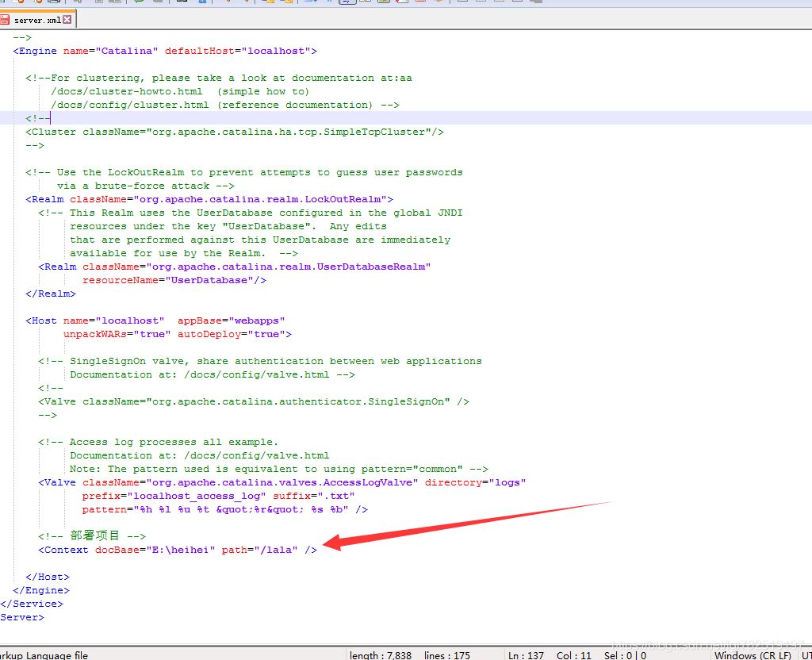Place cursor on resourceName="UserDatabase" line
Screen dimensions: 812x660
(174, 280)
